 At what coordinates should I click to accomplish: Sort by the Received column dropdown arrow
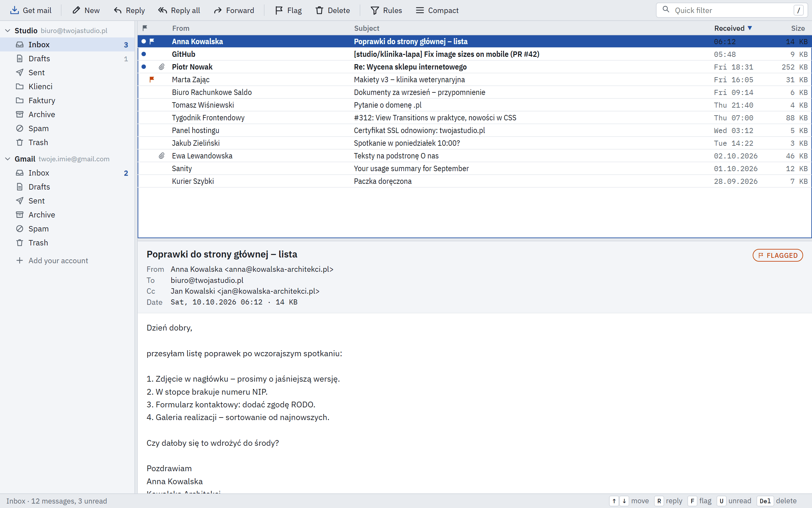pyautogui.click(x=750, y=28)
